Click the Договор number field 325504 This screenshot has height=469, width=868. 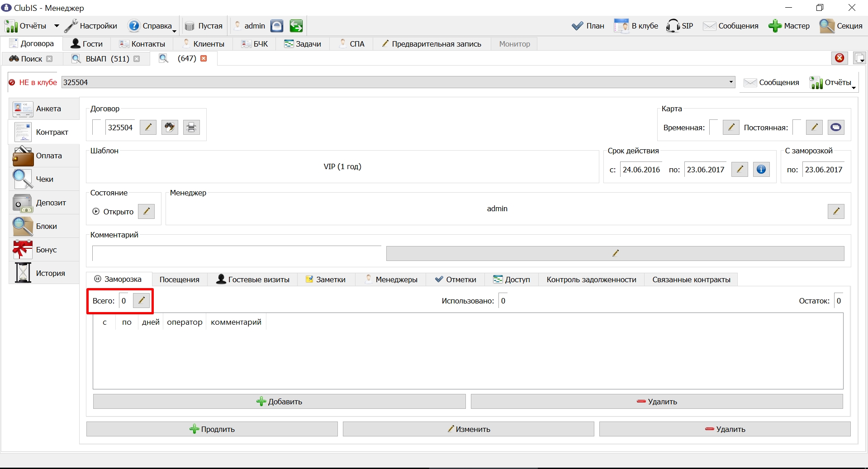(120, 128)
